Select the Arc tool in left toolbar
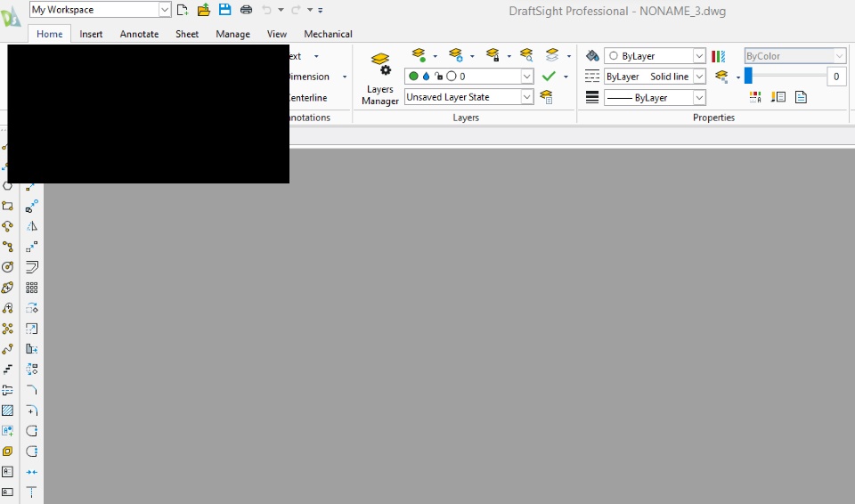The width and height of the screenshot is (855, 504). click(x=8, y=226)
